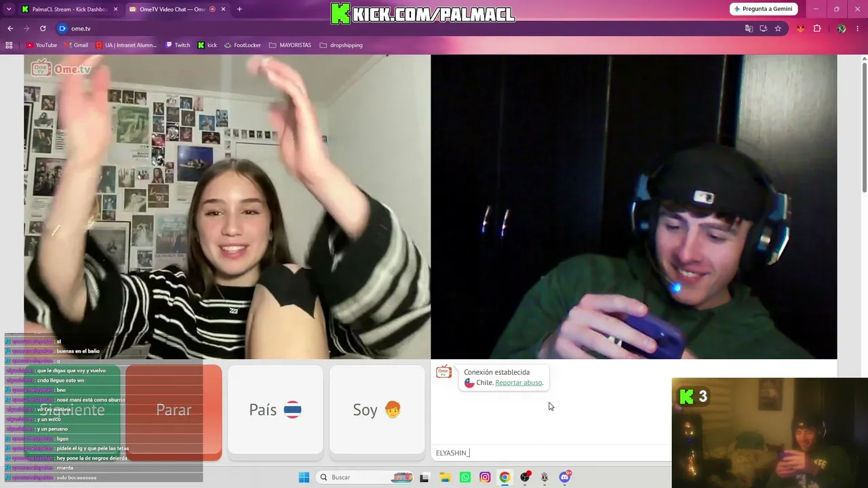Open WhatsApp from the taskbar

click(465, 477)
